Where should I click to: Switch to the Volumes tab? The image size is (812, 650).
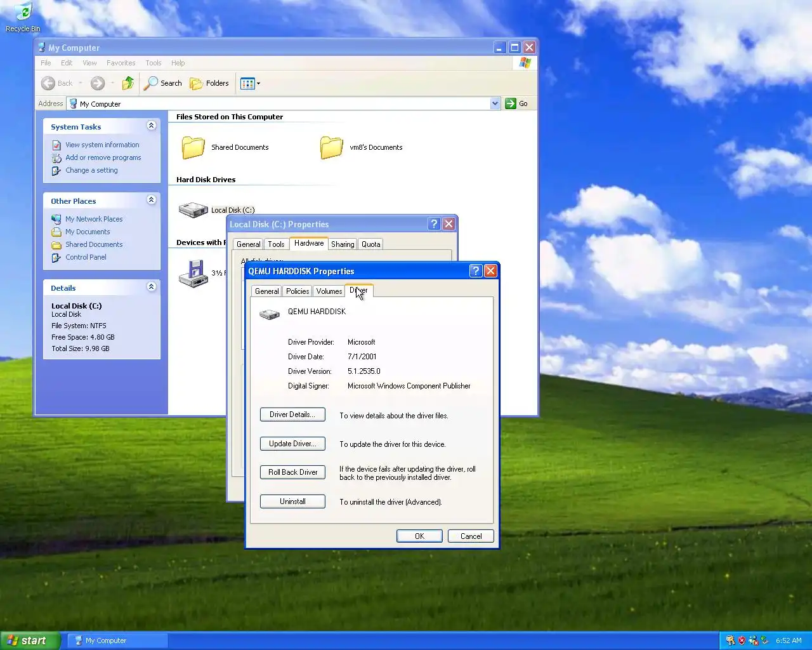coord(329,291)
